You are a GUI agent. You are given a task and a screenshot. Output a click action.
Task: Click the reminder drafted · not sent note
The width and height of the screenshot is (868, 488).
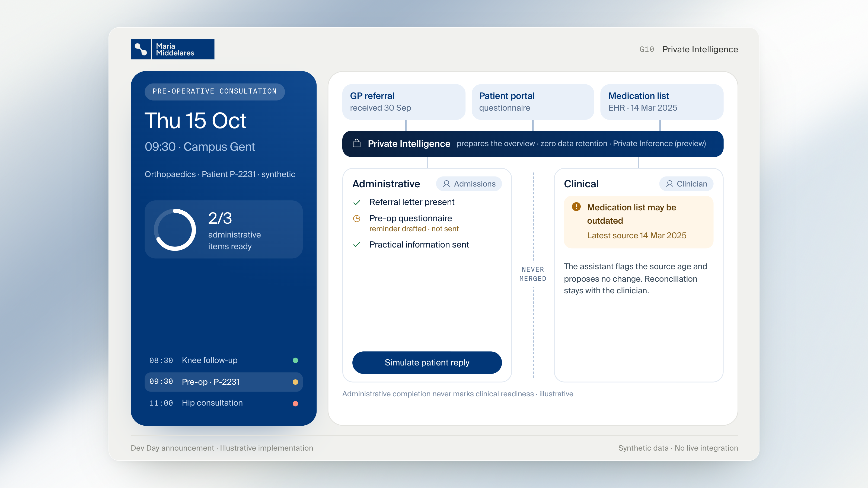[x=414, y=229]
